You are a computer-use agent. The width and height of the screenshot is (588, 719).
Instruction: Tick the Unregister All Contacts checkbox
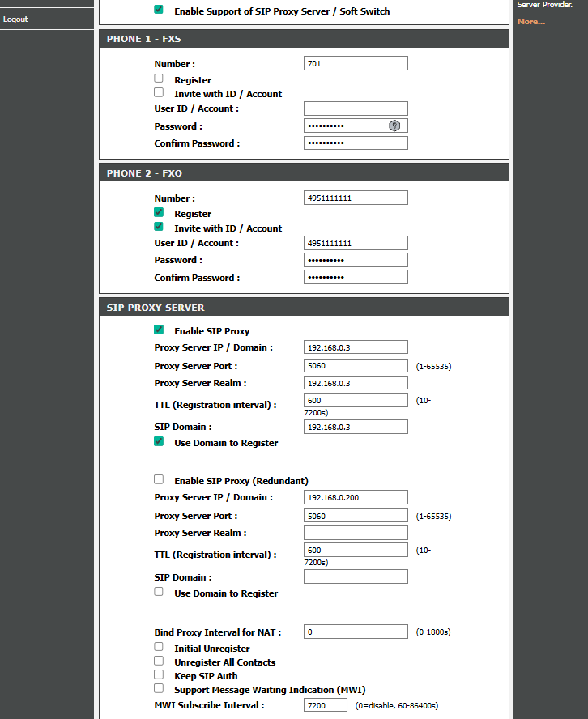tap(159, 662)
